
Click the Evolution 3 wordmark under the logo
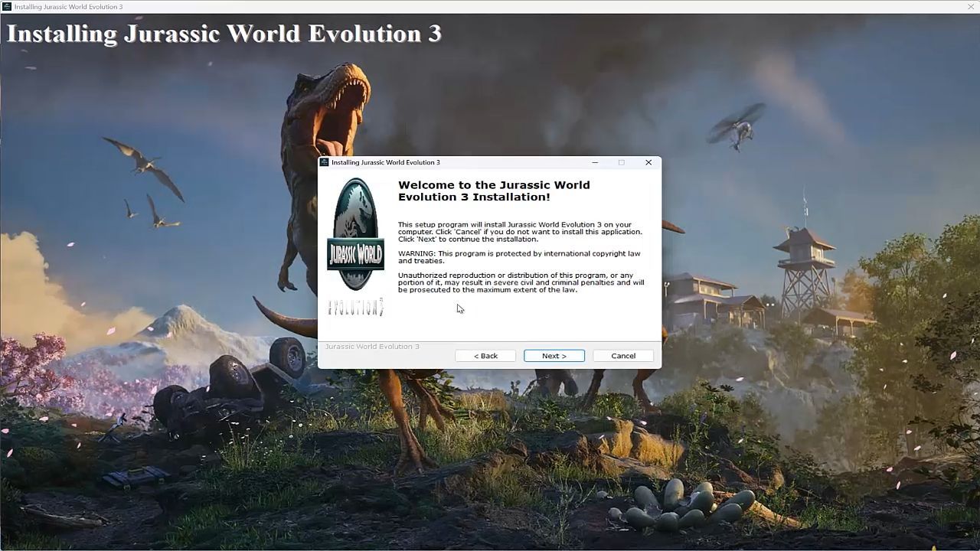click(355, 308)
